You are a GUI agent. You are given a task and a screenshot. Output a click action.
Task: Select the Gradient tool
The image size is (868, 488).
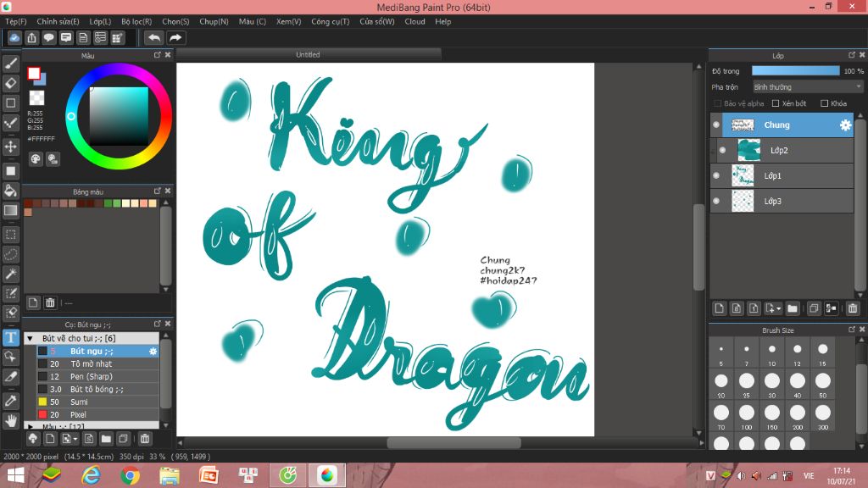[x=10, y=211]
